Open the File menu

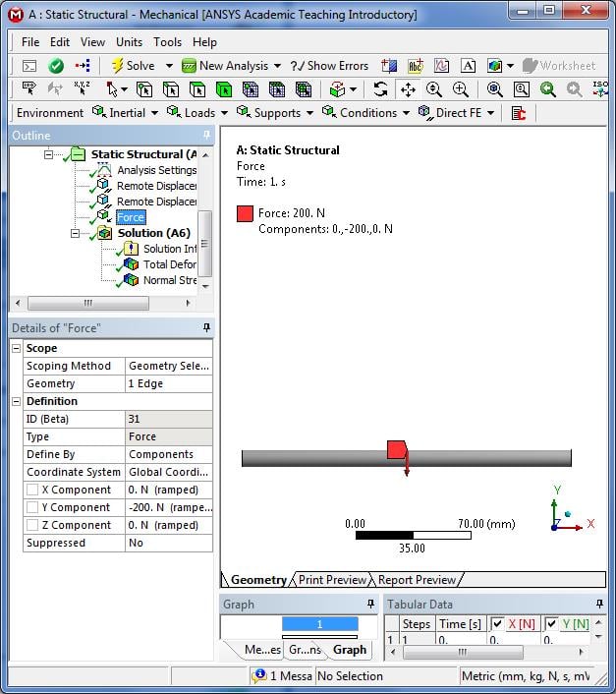coord(30,42)
